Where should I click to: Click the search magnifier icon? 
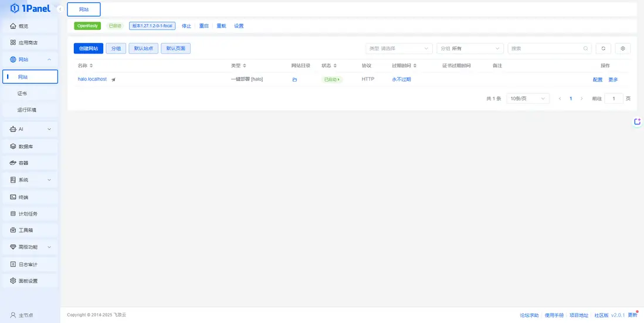pyautogui.click(x=585, y=49)
